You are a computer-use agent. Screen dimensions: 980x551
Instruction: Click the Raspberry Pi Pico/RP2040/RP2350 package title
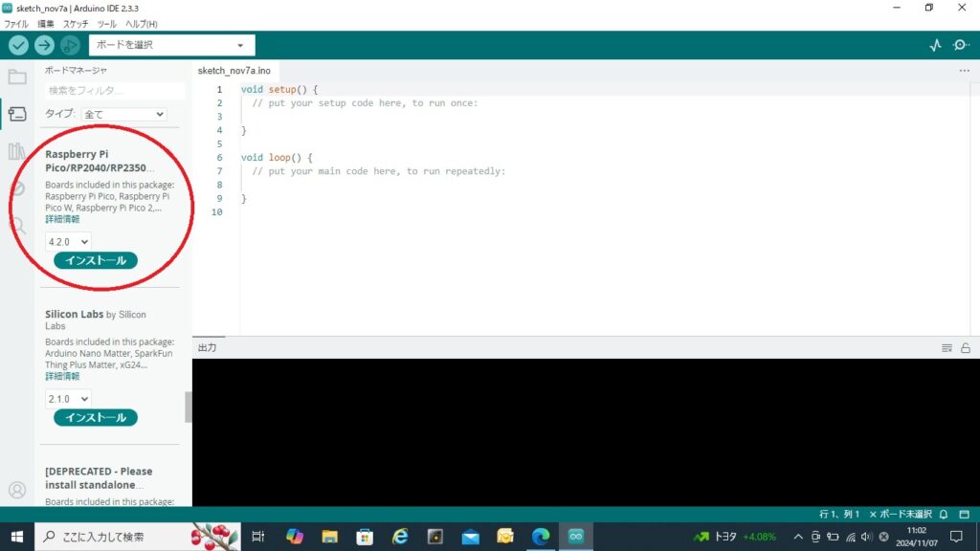point(100,161)
